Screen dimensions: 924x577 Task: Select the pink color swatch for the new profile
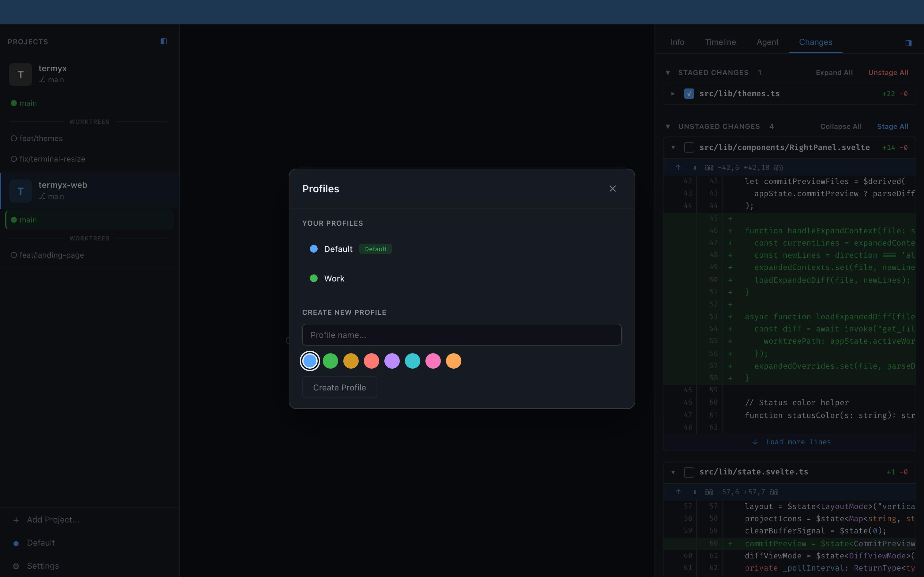433,361
